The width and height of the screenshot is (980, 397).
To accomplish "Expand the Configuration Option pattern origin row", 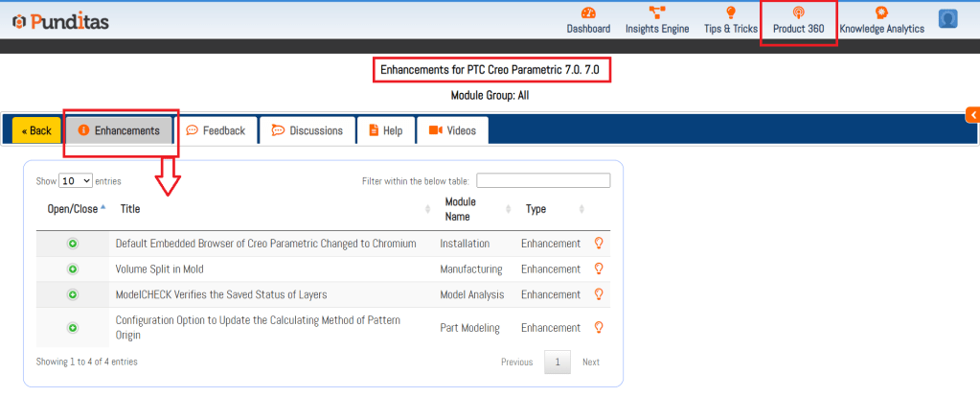I will (73, 328).
